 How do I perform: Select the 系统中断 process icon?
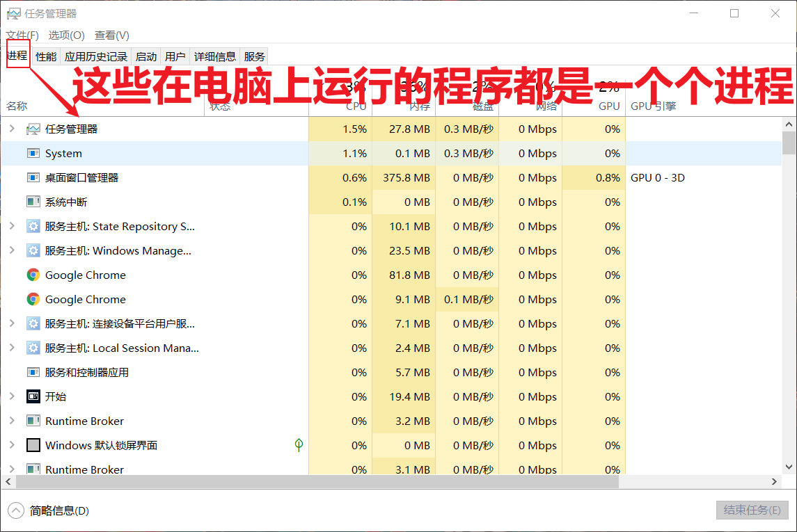(33, 202)
